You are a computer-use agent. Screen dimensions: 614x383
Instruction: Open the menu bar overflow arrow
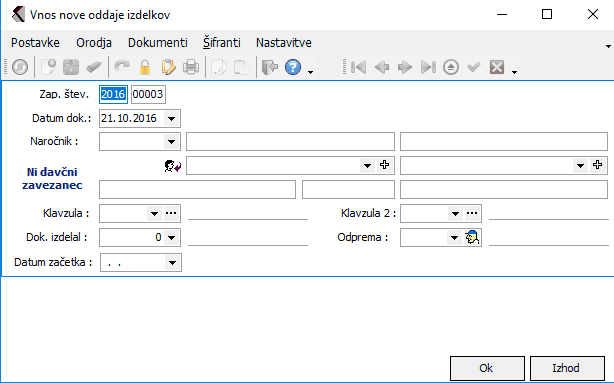click(608, 46)
